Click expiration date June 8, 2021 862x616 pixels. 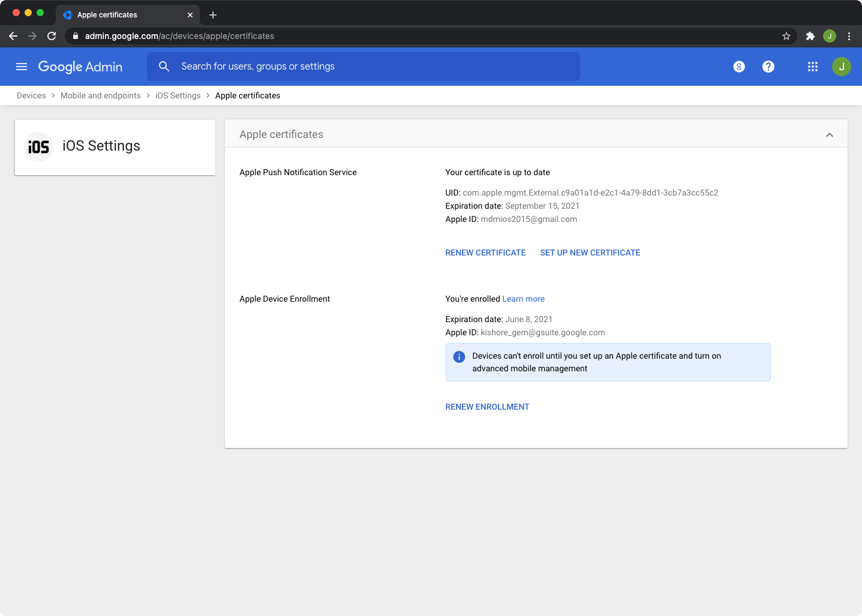coord(529,319)
